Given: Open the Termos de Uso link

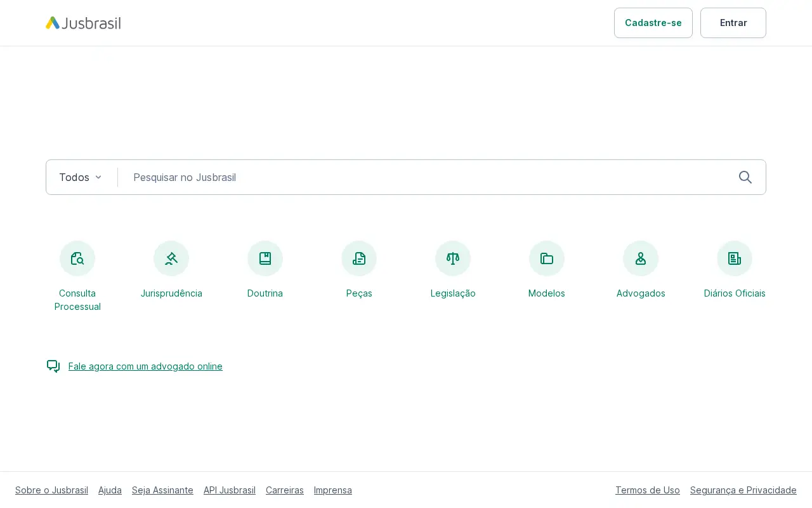Looking at the screenshot, I should point(648,490).
